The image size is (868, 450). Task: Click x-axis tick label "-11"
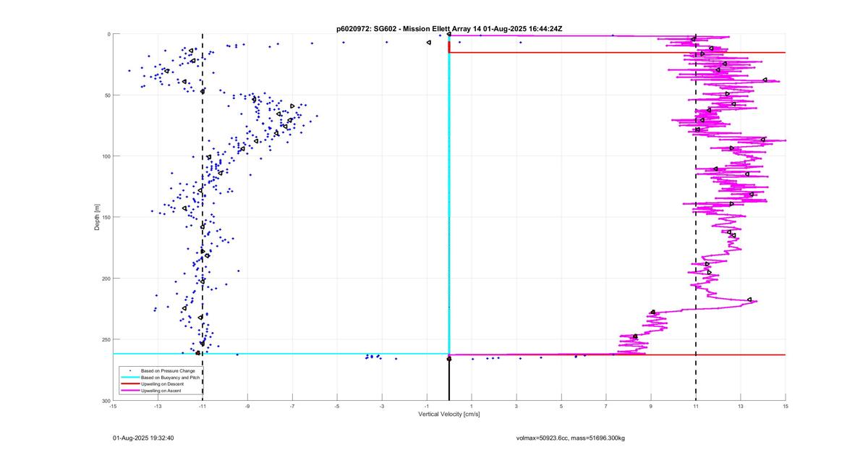203,407
